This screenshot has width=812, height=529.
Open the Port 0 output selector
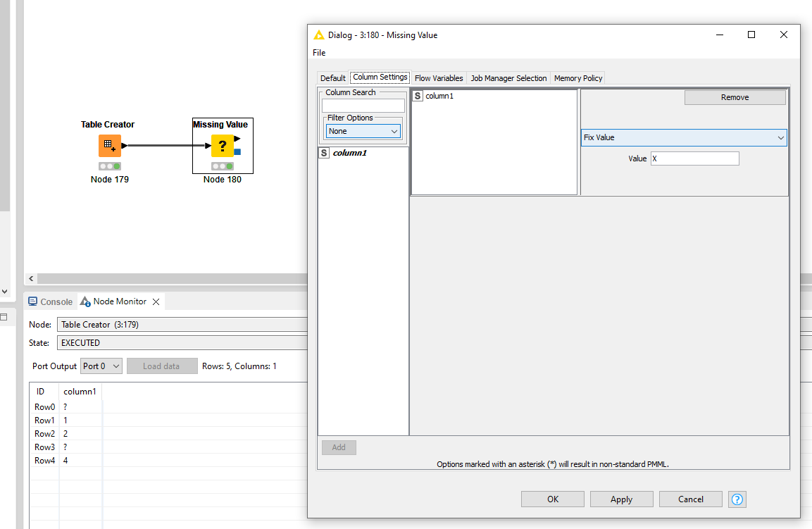tap(101, 366)
